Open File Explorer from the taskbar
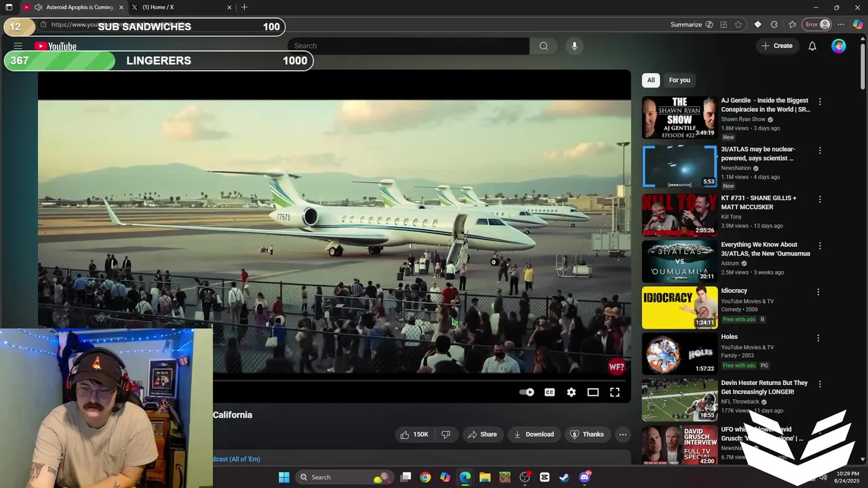Viewport: 868px width, 488px height. 485,477
